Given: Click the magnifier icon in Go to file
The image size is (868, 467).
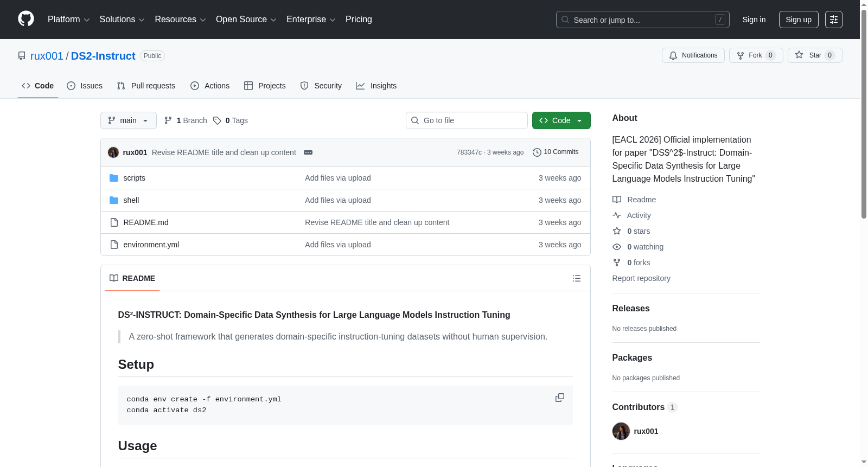Looking at the screenshot, I should pos(415,120).
